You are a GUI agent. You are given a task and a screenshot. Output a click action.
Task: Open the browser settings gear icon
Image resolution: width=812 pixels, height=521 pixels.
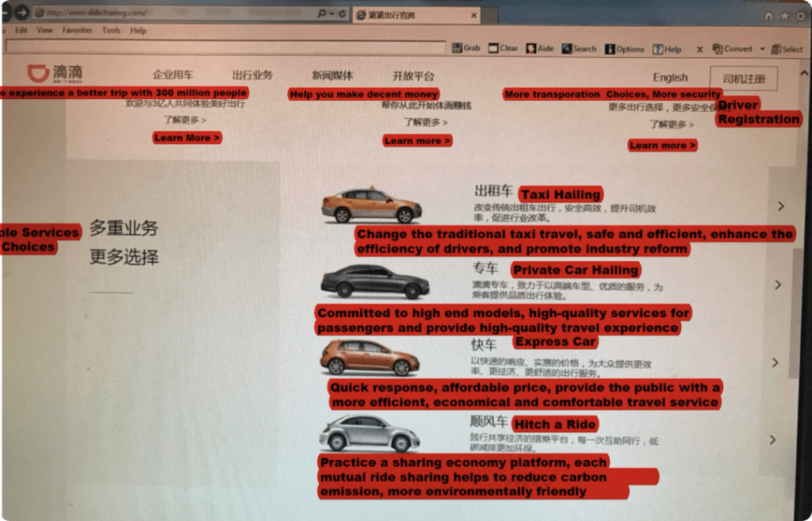pos(801,16)
